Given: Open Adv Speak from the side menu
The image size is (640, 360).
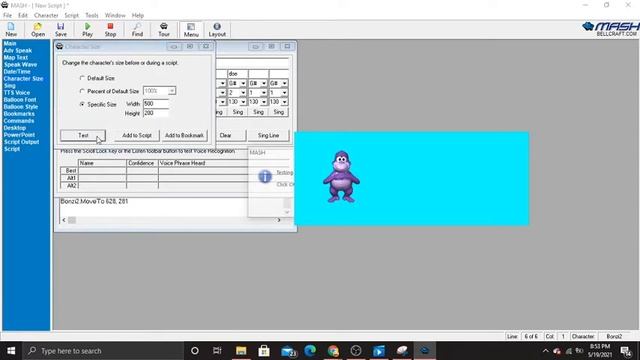Looking at the screenshot, I should (x=18, y=50).
